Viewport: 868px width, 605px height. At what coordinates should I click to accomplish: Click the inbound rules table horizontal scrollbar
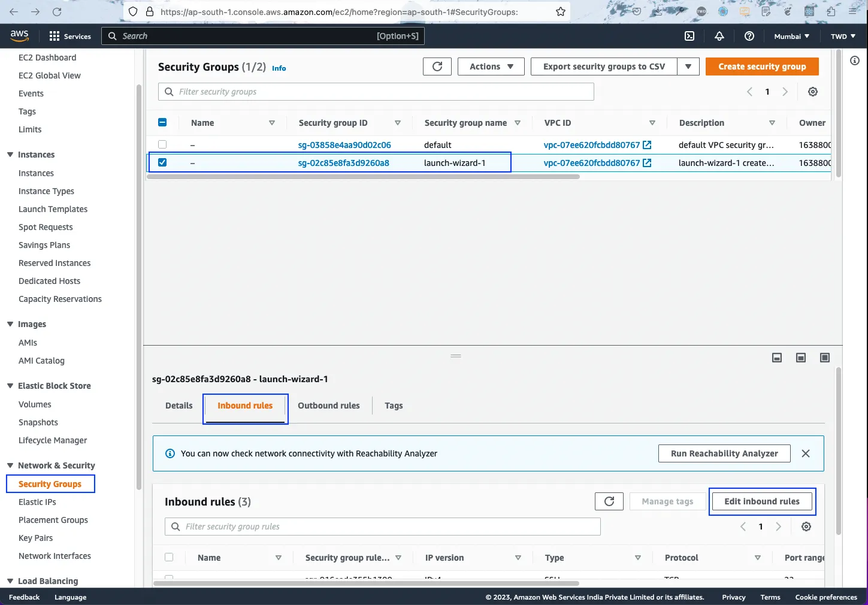tap(367, 583)
